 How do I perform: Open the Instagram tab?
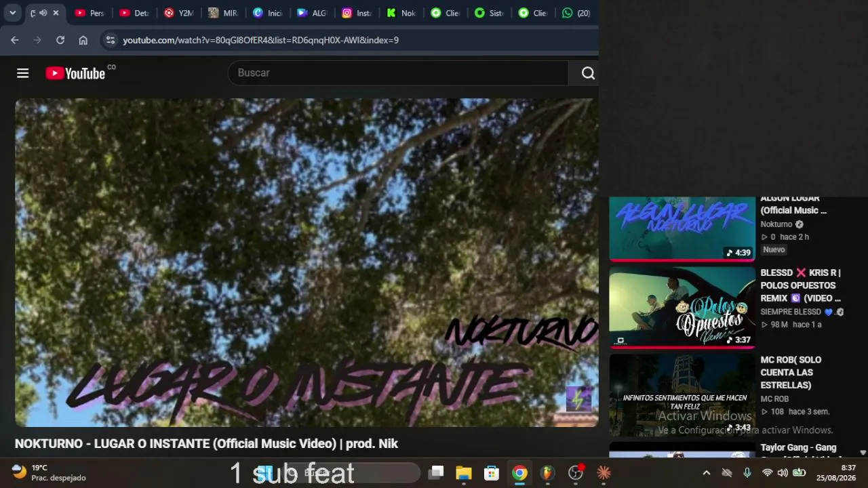coord(356,13)
